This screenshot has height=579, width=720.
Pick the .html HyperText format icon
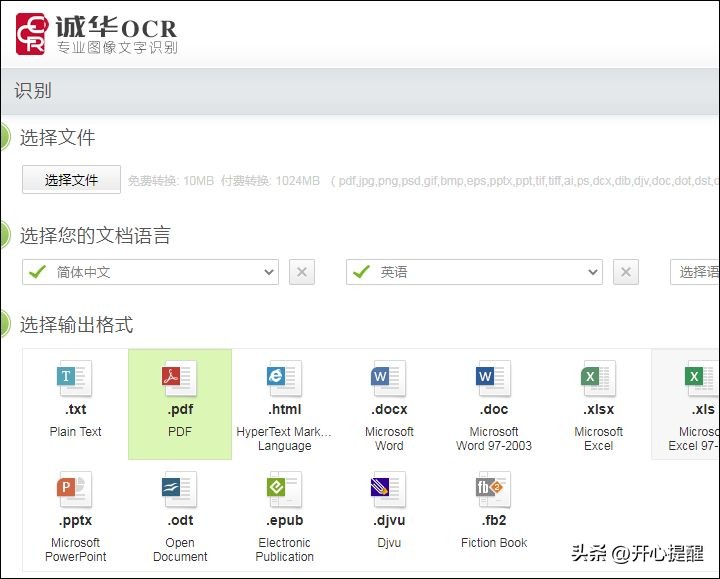[284, 378]
